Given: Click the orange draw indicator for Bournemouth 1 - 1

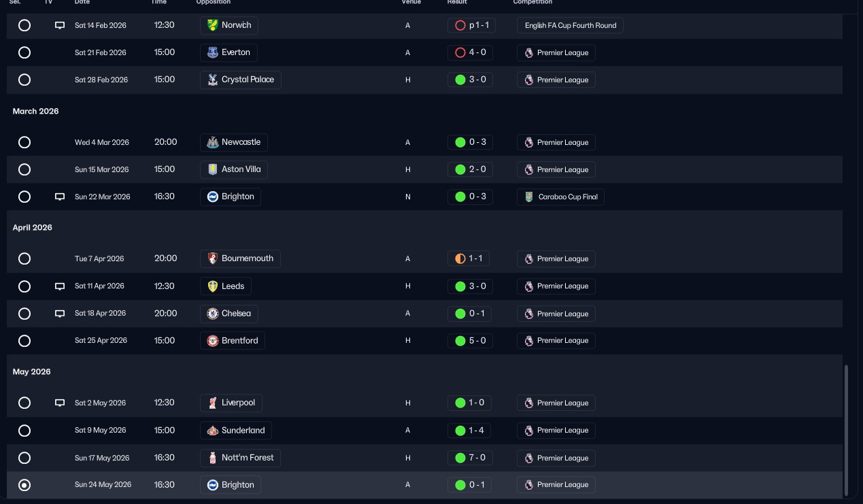Looking at the screenshot, I should [460, 258].
